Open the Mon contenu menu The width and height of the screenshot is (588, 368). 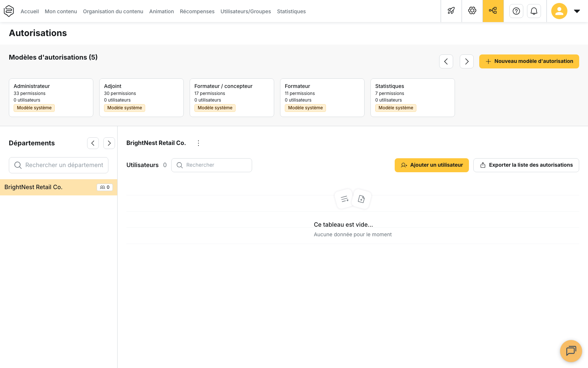pos(61,11)
